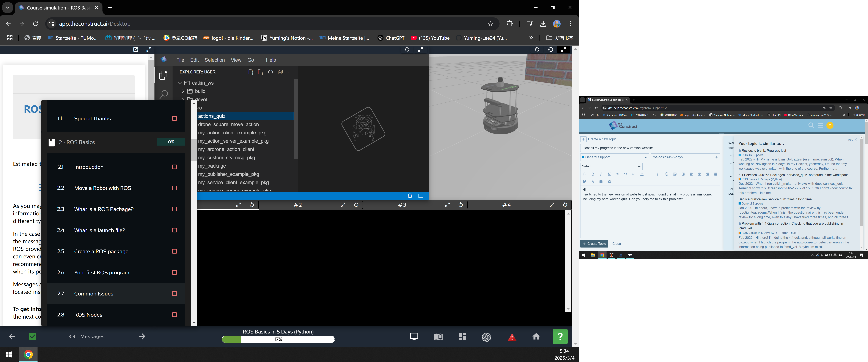Click the topic title input field
Image resolution: width=868 pixels, height=362 pixels.
click(x=650, y=148)
